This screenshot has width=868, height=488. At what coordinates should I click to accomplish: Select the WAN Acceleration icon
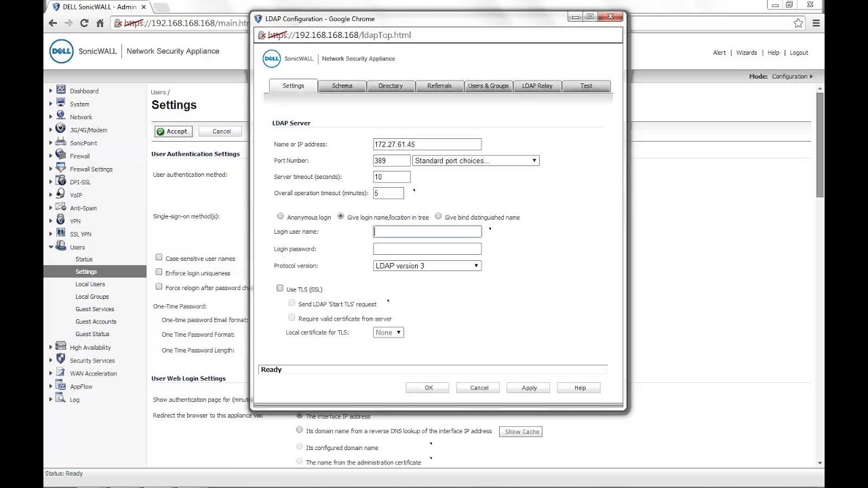(61, 373)
